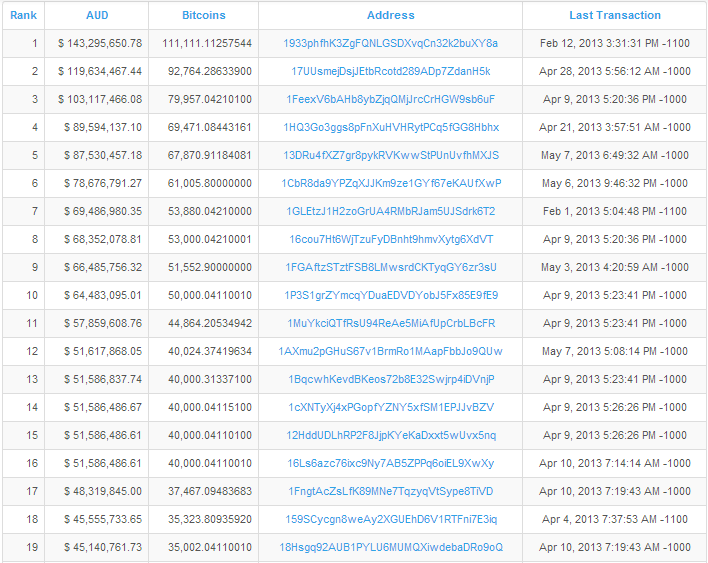Viewport: 708px width, 563px height.
Task: Click the rank 9 AUD value cell
Action: [x=99, y=268]
